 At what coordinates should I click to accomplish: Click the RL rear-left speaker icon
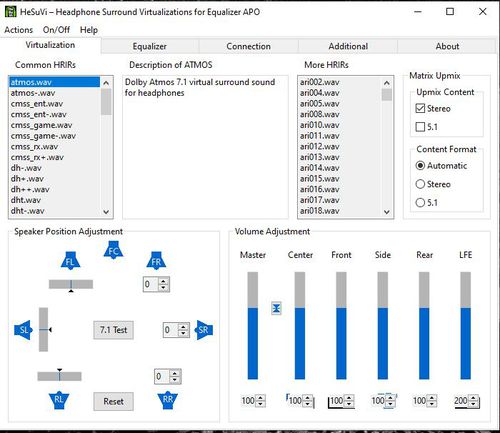tap(59, 400)
